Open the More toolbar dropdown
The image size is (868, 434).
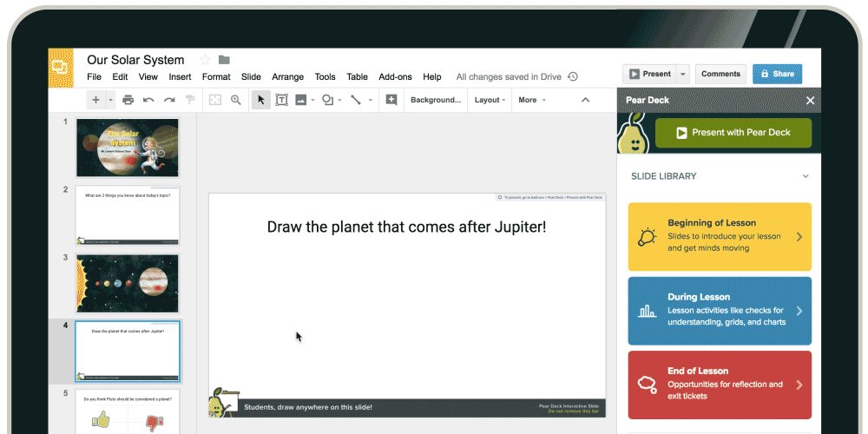coord(532,100)
